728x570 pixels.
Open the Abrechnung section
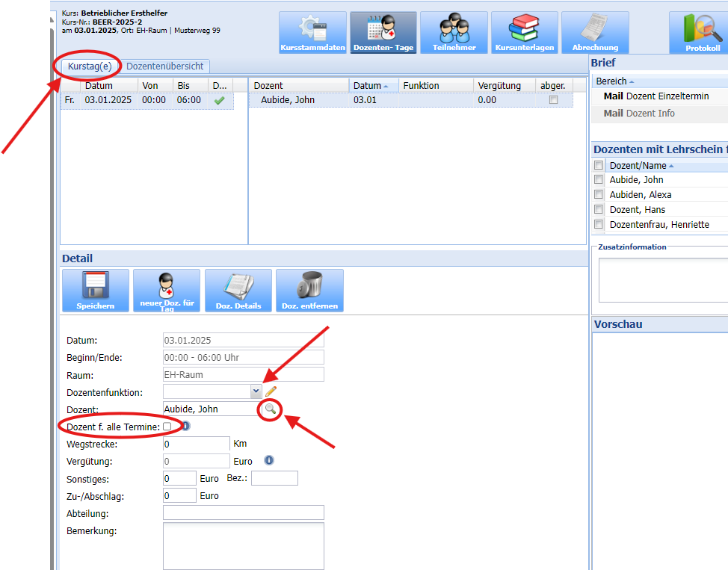[595, 32]
